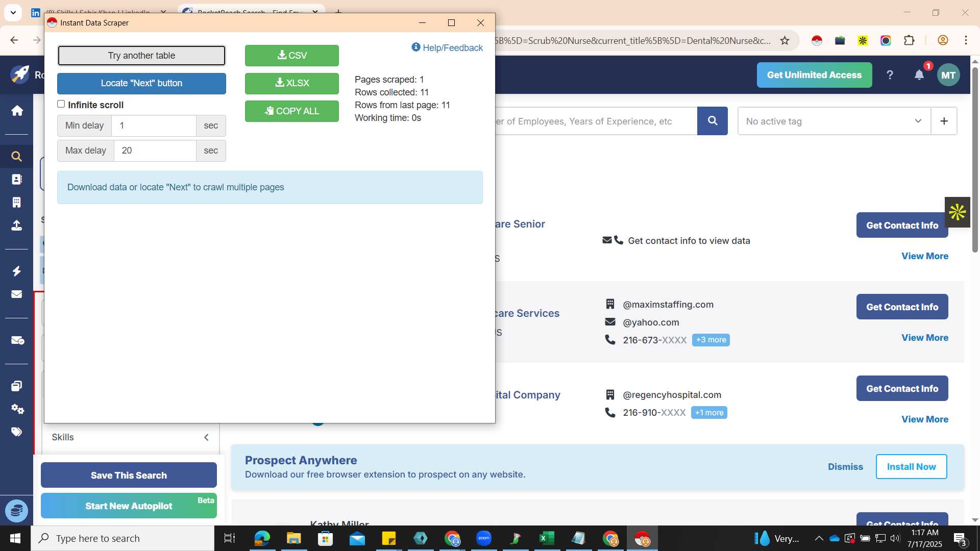Show hidden system tray icons
This screenshot has height=551, width=980.
click(819, 538)
